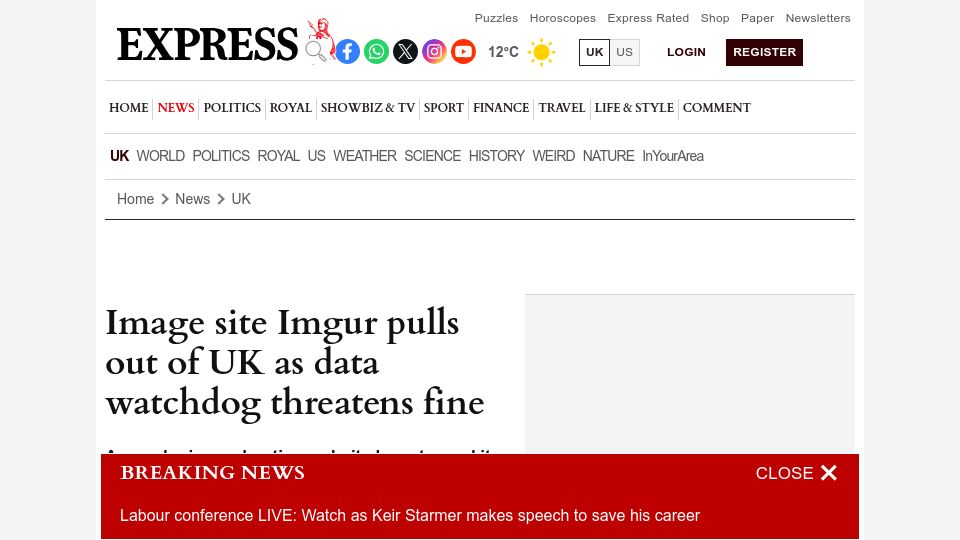The image size is (960, 540).
Task: Select POLITICS in main navigation
Action: tap(232, 108)
